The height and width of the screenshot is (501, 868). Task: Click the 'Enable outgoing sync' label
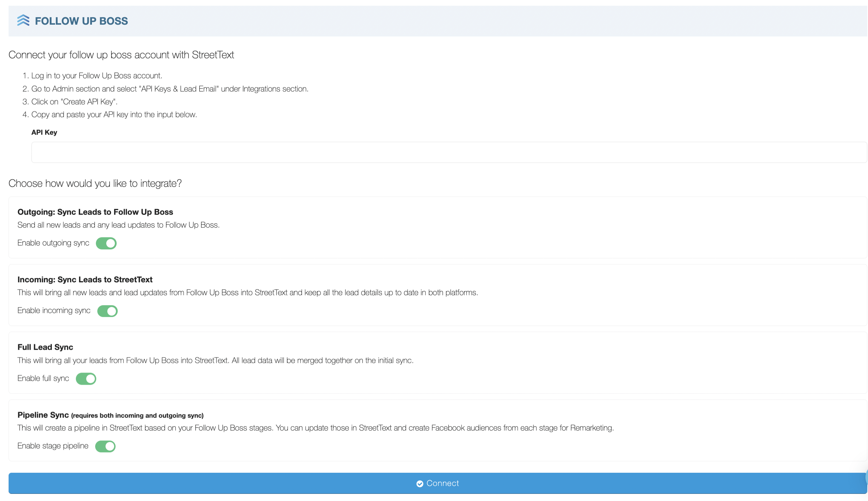pos(53,243)
